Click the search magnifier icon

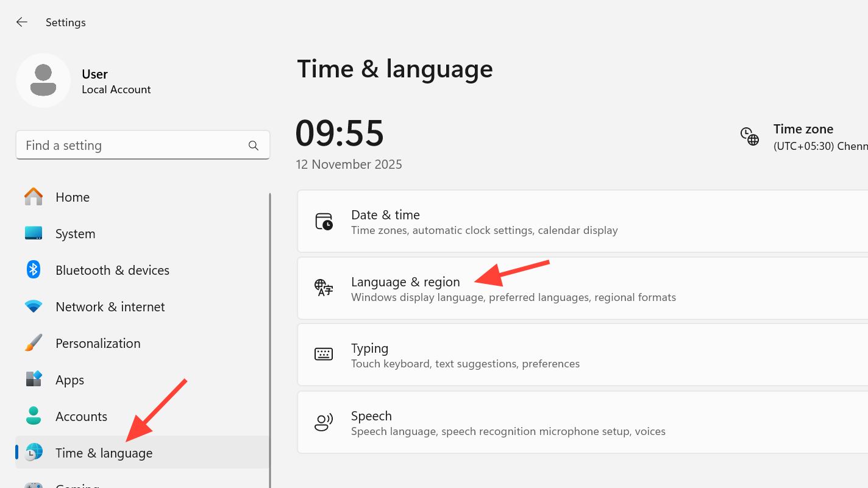coord(254,146)
